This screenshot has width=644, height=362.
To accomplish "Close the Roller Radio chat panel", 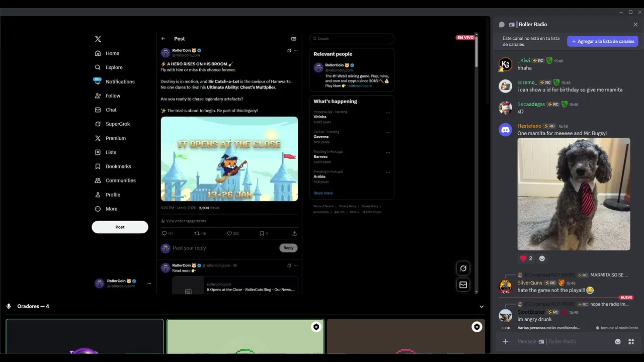I will [x=635, y=25].
